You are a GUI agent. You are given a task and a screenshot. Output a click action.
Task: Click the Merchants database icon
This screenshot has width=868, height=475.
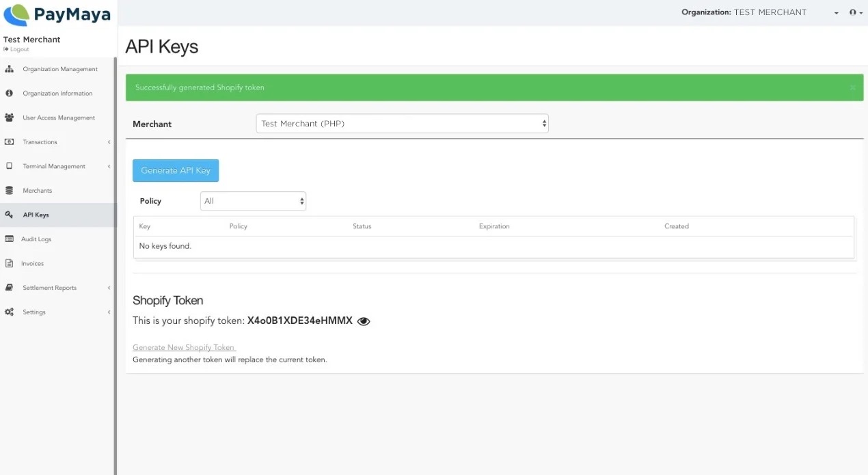point(9,191)
